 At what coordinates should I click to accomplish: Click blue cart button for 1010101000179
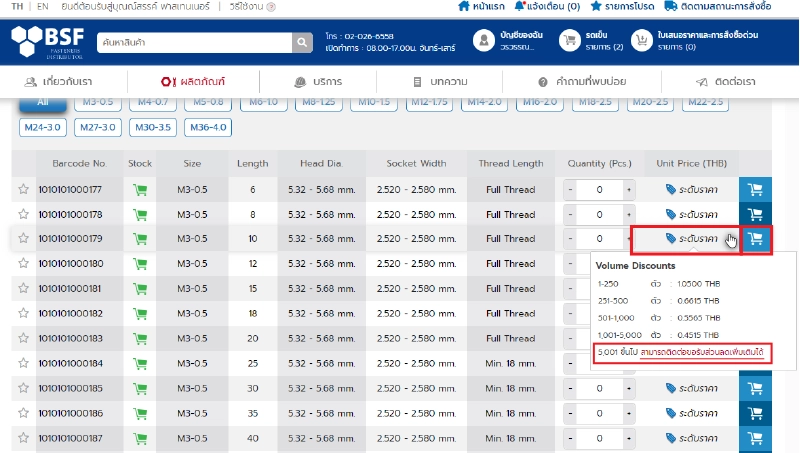[756, 239]
